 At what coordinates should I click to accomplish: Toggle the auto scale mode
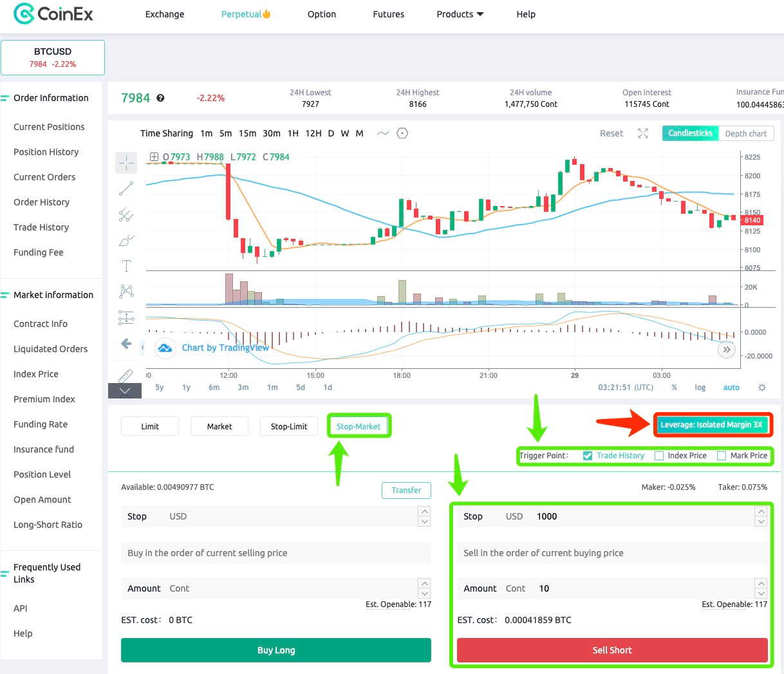coord(731,388)
